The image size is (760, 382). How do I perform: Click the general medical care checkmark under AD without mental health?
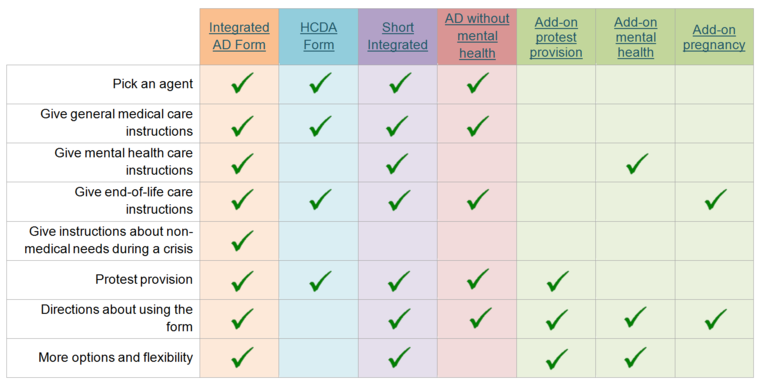(x=477, y=126)
